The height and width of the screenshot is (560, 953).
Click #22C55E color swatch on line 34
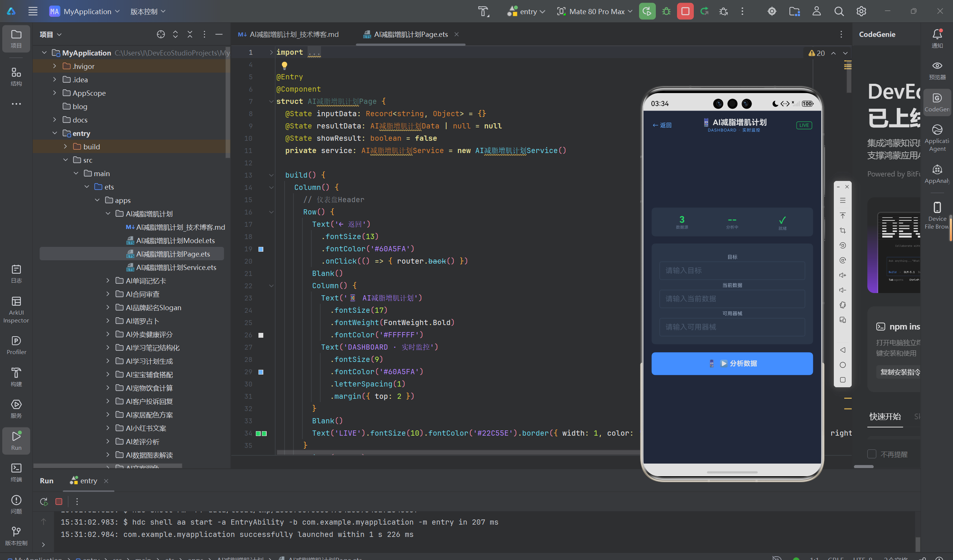261,433
